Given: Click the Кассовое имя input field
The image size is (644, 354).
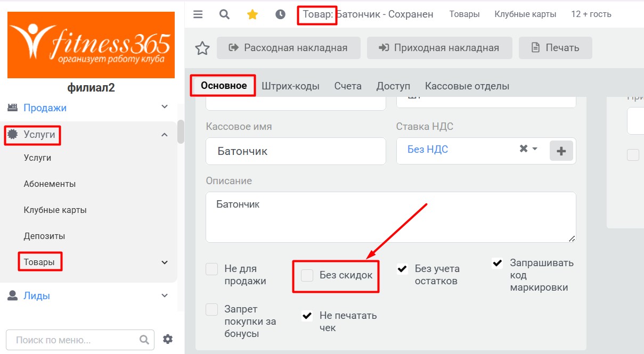Looking at the screenshot, I should 296,151.
